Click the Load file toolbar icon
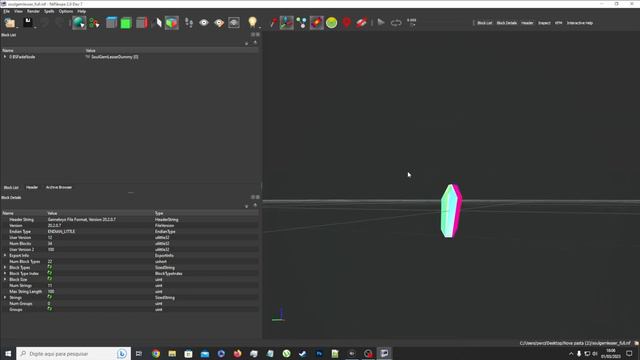The height and width of the screenshot is (360, 640). point(10,22)
